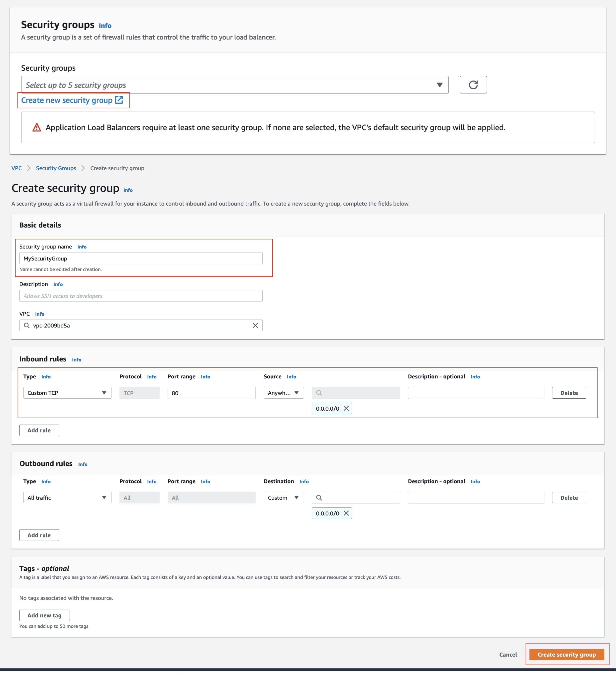Click the inbound disabled source search field
616x689 pixels.
click(x=356, y=393)
